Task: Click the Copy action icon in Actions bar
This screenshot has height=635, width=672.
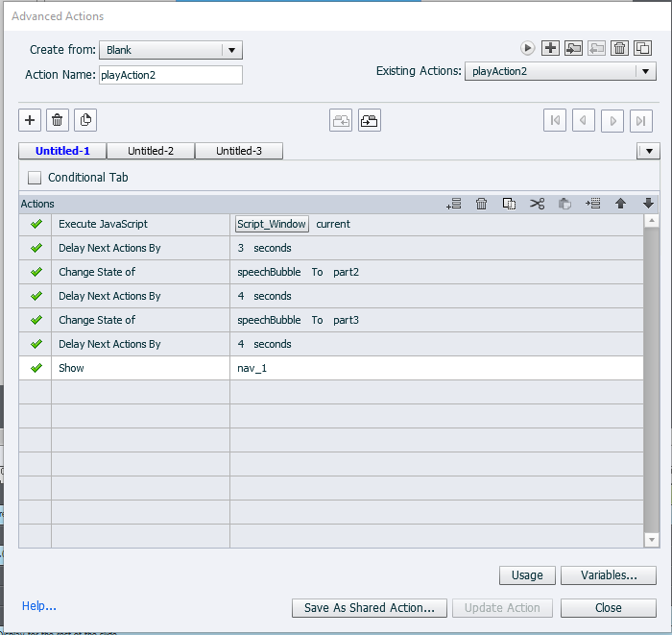Action: (510, 204)
